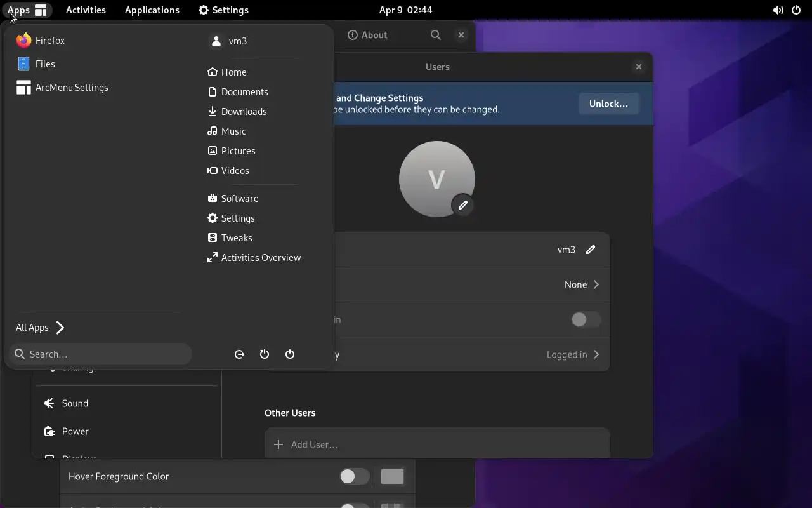Toggle the automatic login switch
This screenshot has height=508, width=812.
586,319
